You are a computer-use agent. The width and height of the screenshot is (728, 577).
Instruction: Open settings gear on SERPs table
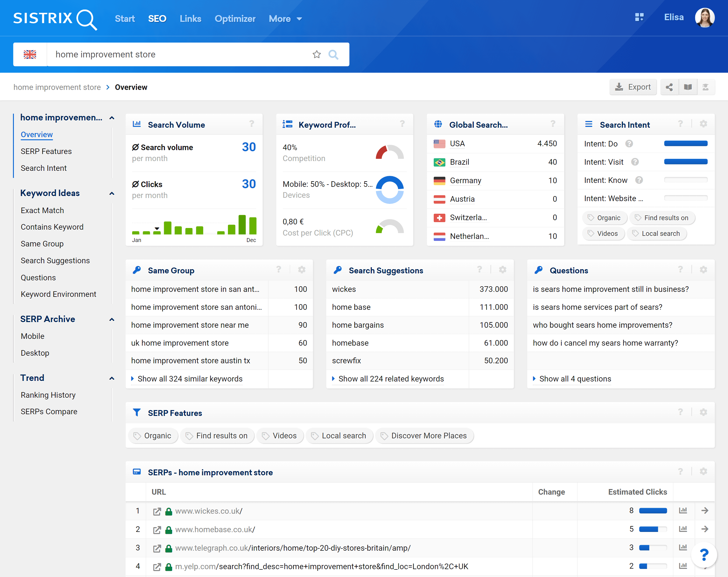coord(703,472)
